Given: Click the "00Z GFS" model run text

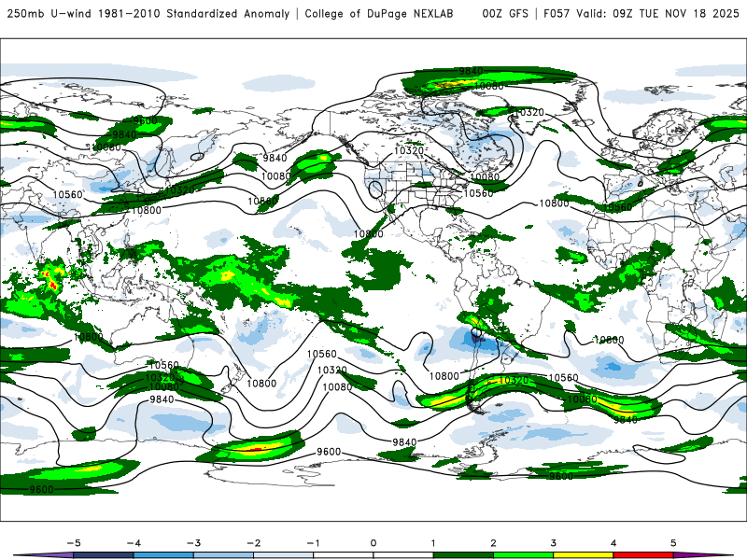Looking at the screenshot, I should click(x=505, y=13).
